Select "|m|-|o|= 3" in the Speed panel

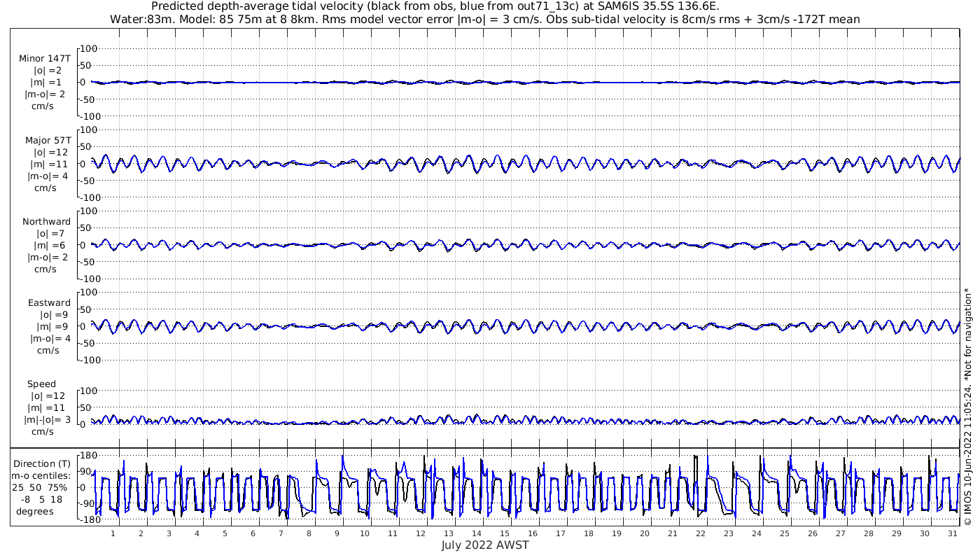tap(48, 419)
